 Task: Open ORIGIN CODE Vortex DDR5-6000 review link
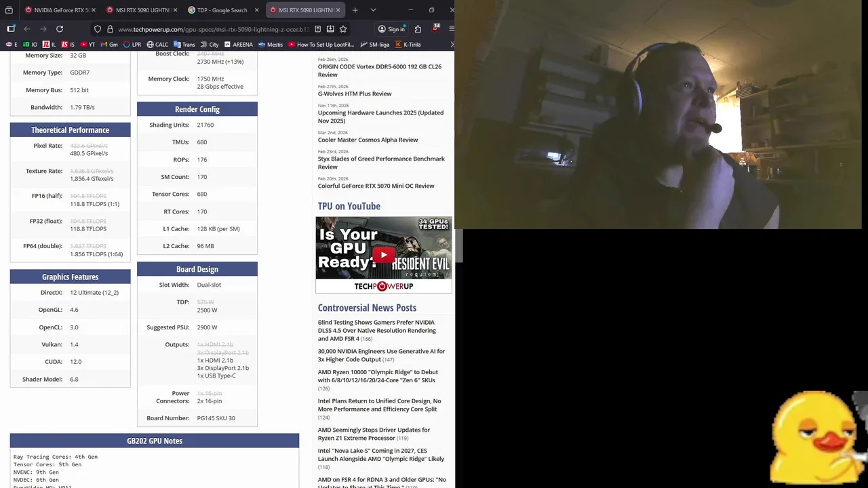(x=380, y=70)
